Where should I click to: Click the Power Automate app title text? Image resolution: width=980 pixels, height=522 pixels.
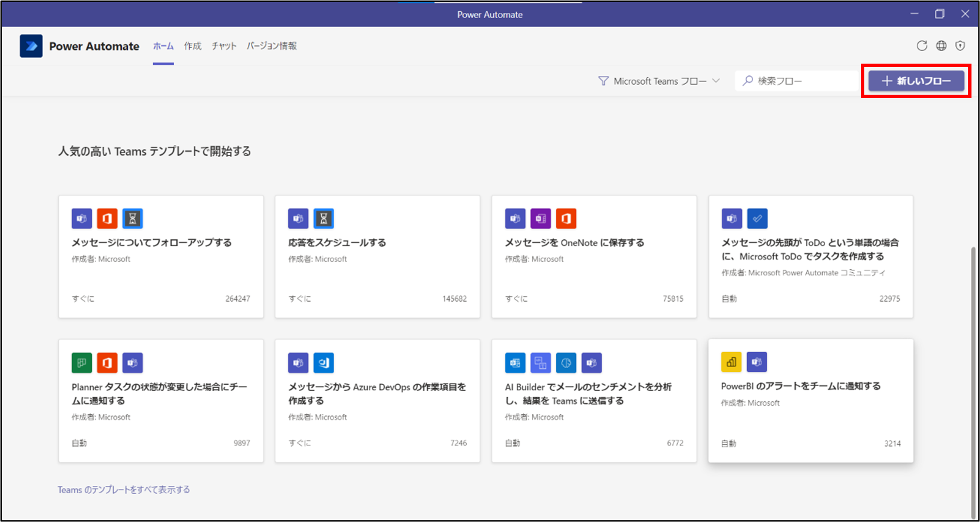94,46
